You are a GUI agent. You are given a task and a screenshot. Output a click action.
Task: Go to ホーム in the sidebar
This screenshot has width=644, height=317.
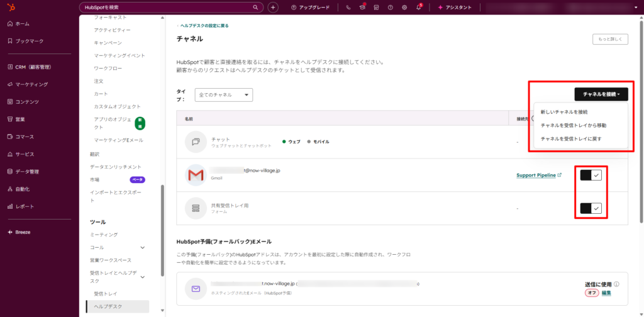point(19,24)
